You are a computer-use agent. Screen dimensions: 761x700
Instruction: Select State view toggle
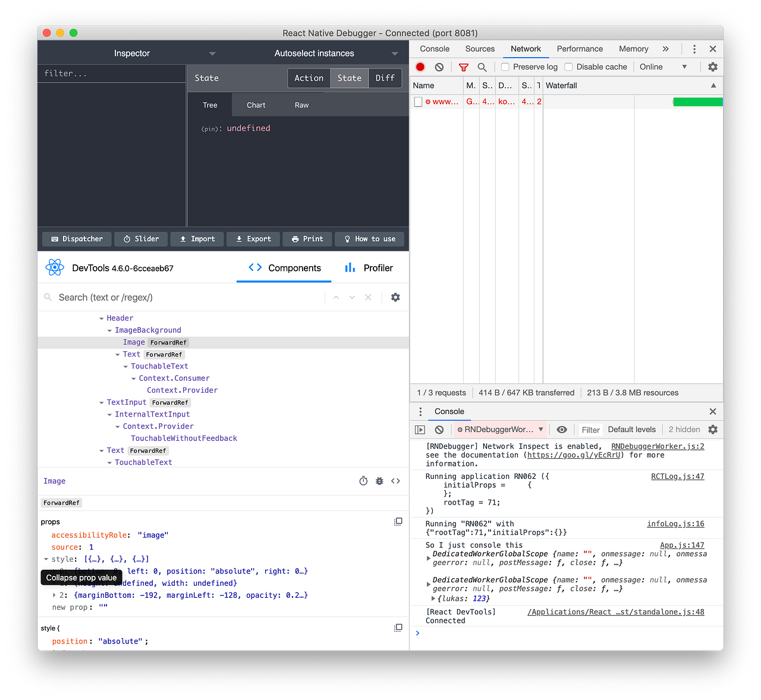[350, 78]
